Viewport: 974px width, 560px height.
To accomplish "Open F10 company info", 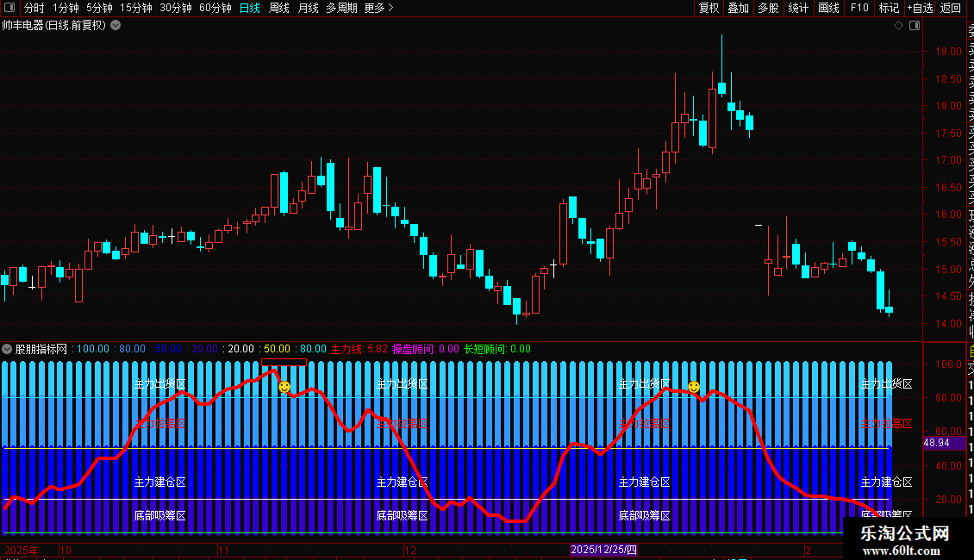I will pos(859,8).
